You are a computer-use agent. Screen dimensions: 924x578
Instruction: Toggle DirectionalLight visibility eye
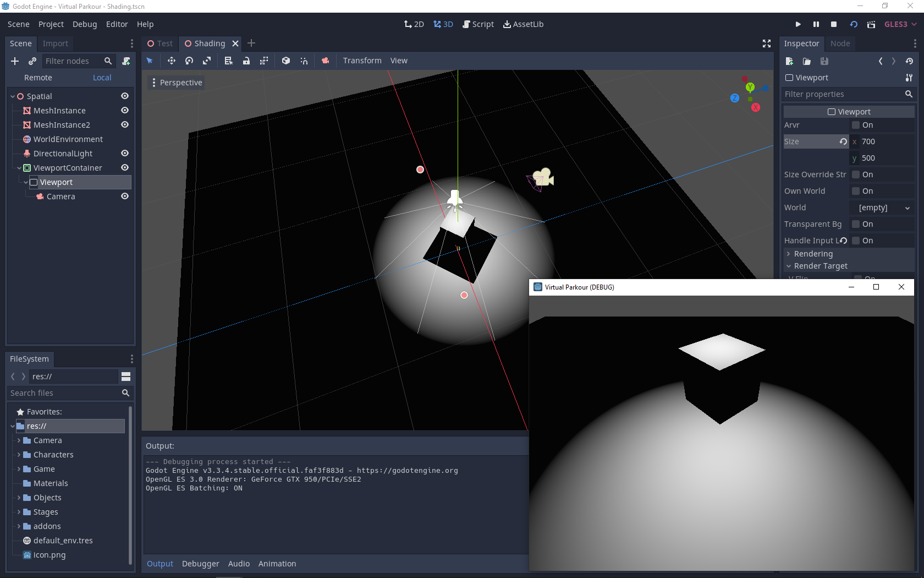coord(125,153)
